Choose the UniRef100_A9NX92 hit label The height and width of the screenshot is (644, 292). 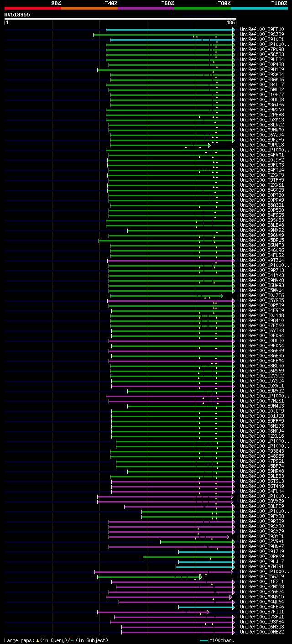(262, 230)
